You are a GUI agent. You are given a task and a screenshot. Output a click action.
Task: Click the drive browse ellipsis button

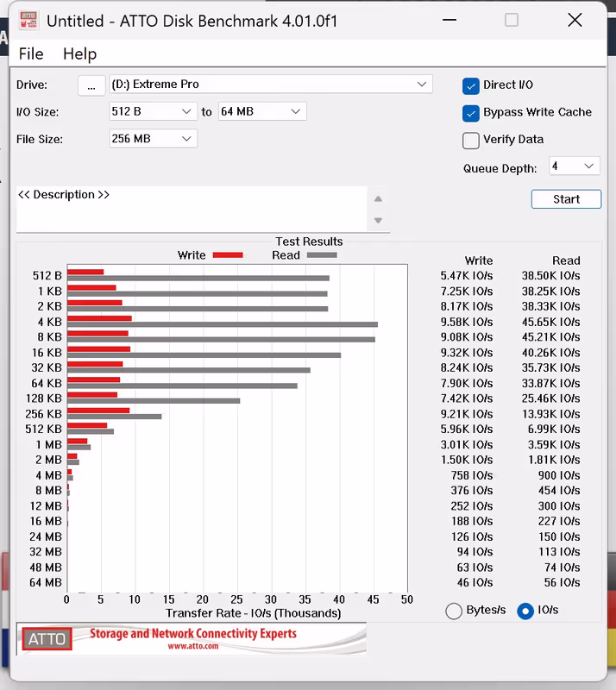[x=91, y=85]
